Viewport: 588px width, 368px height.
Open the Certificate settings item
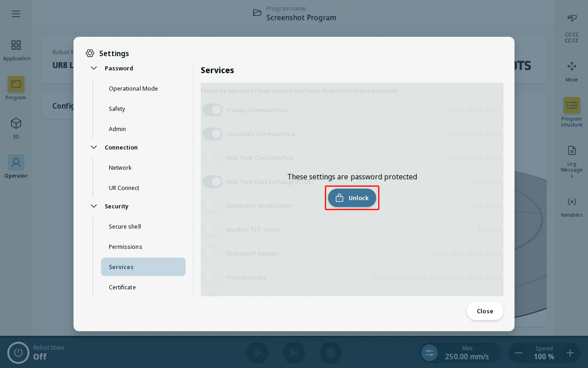[143, 287]
